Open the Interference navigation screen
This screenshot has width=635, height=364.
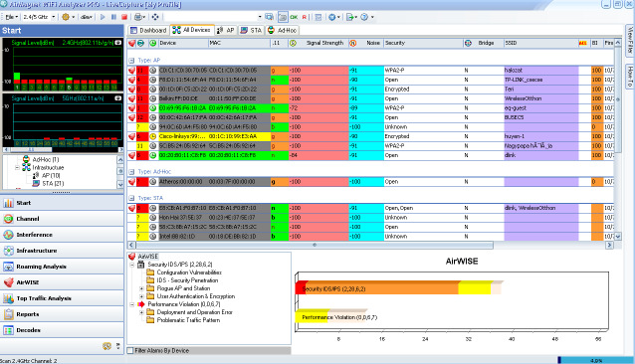click(62, 235)
